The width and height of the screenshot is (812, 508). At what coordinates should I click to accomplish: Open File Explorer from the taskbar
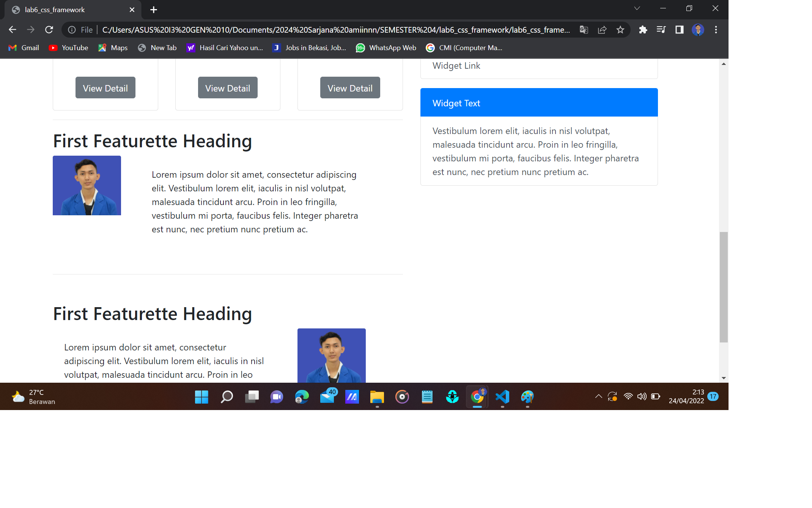[377, 397]
